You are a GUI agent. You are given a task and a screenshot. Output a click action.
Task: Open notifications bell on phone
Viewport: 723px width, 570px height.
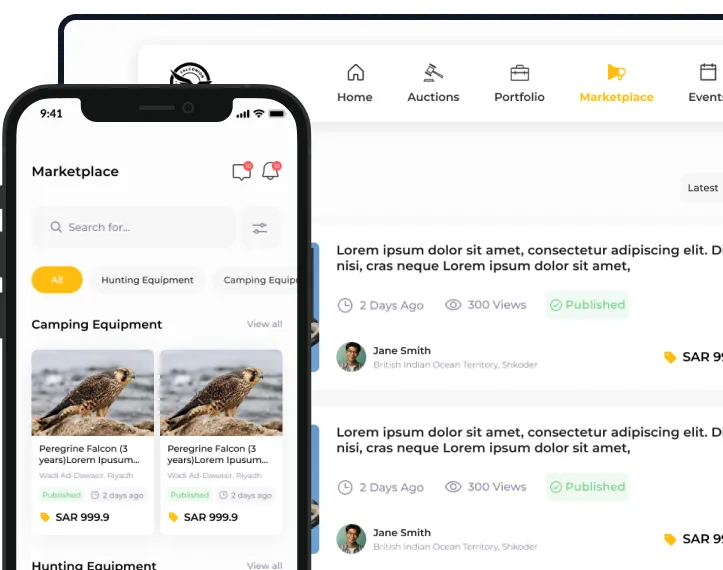[271, 171]
